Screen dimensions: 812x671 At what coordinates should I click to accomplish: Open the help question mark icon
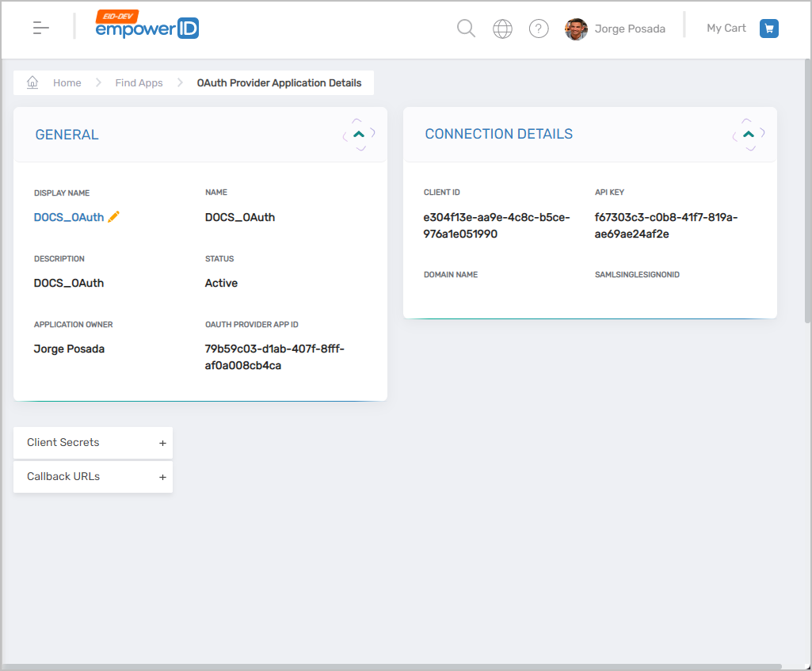[539, 29]
